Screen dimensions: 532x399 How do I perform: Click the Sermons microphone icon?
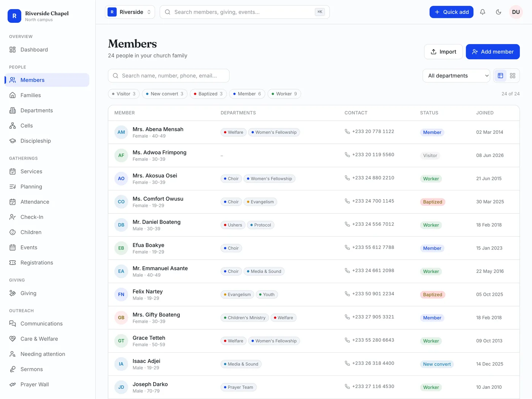click(13, 369)
